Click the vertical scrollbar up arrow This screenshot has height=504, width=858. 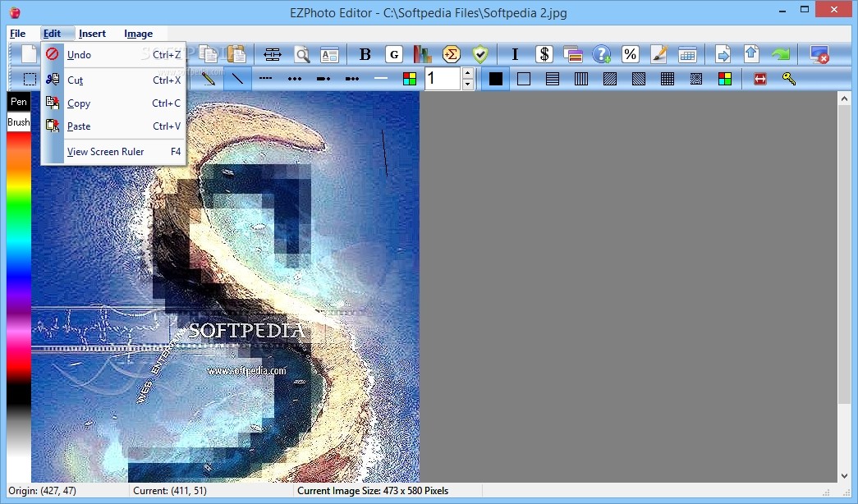844,99
